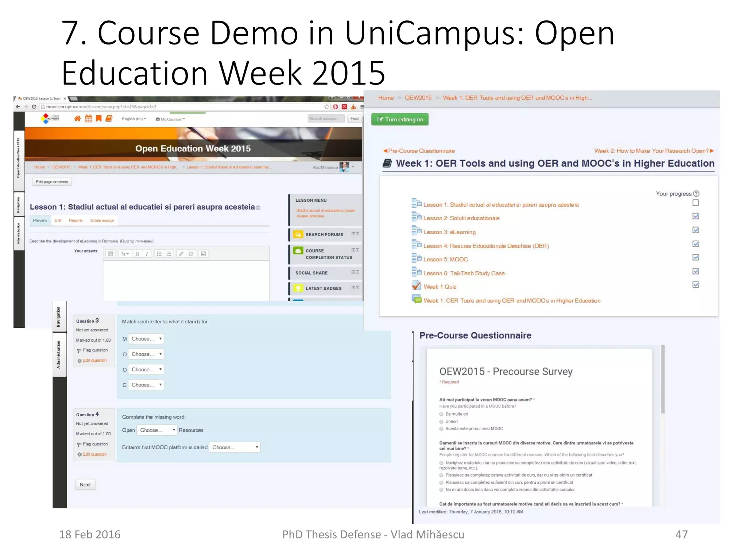Viewport: 747px width, 560px height.
Task: Click the Course Completion Status block icon
Action: [298, 251]
